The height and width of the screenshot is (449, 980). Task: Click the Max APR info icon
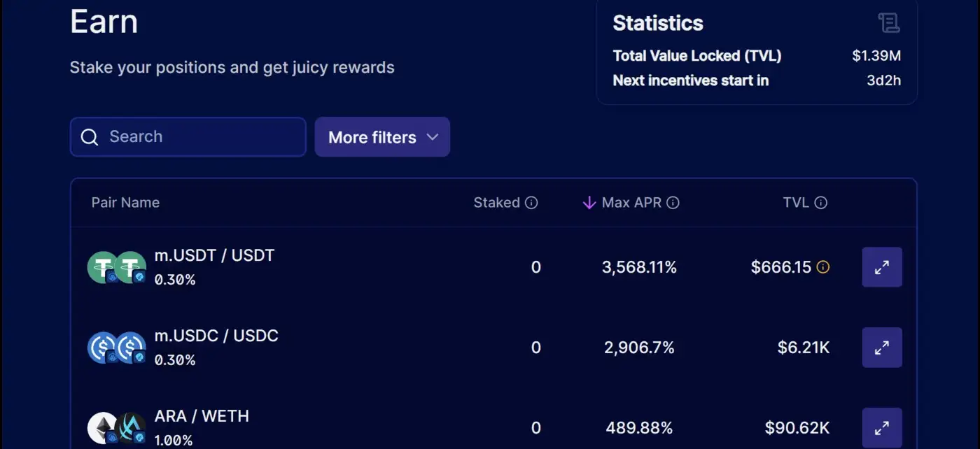[673, 203]
